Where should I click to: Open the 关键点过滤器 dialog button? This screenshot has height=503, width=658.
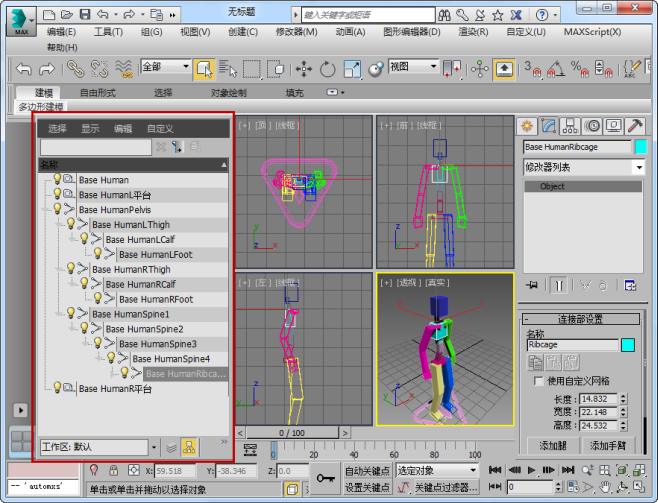[x=446, y=487]
